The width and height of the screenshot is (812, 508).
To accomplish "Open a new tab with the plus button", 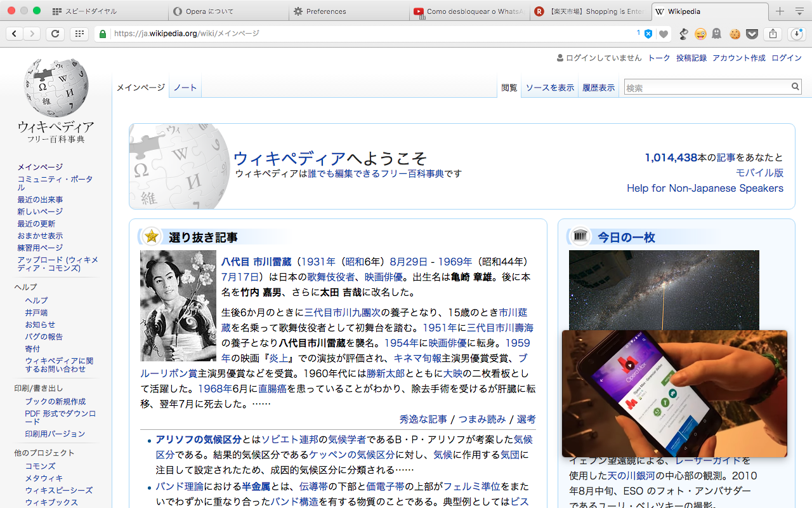I will coord(780,11).
